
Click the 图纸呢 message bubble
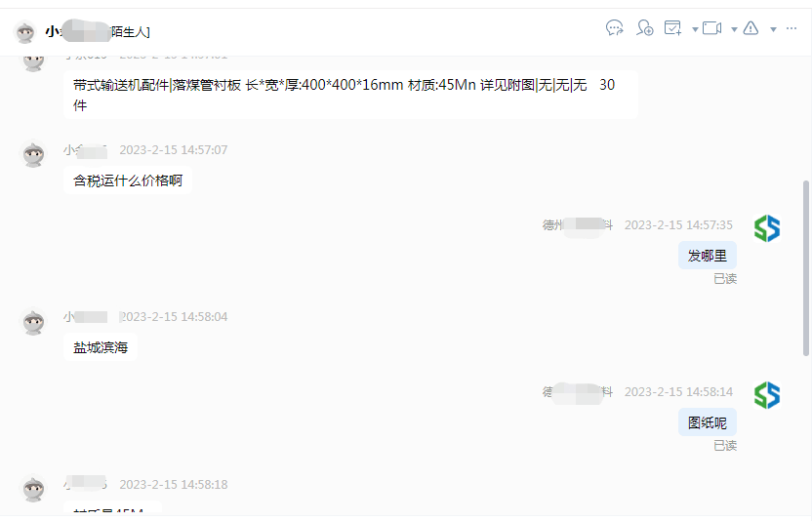coord(708,422)
